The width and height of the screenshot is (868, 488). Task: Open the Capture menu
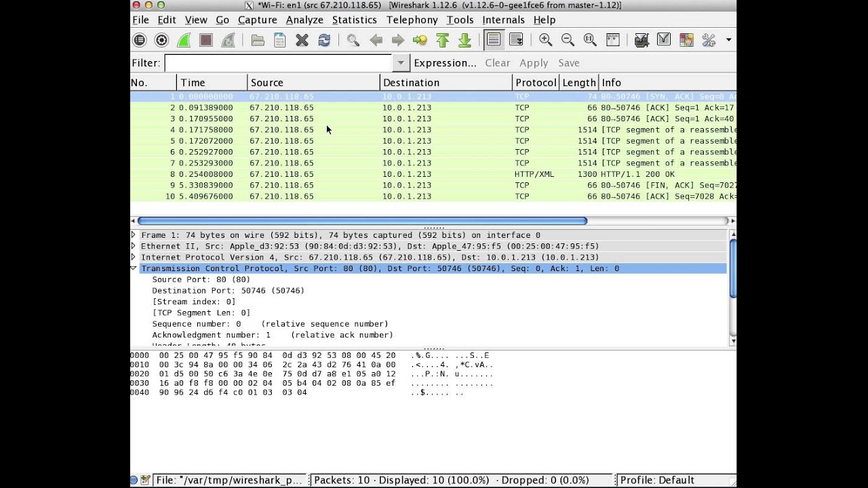tap(258, 20)
